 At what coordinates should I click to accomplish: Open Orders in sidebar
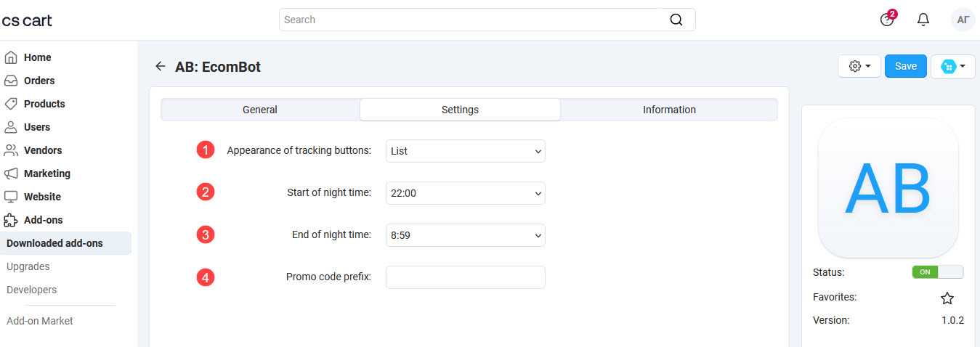tap(39, 81)
